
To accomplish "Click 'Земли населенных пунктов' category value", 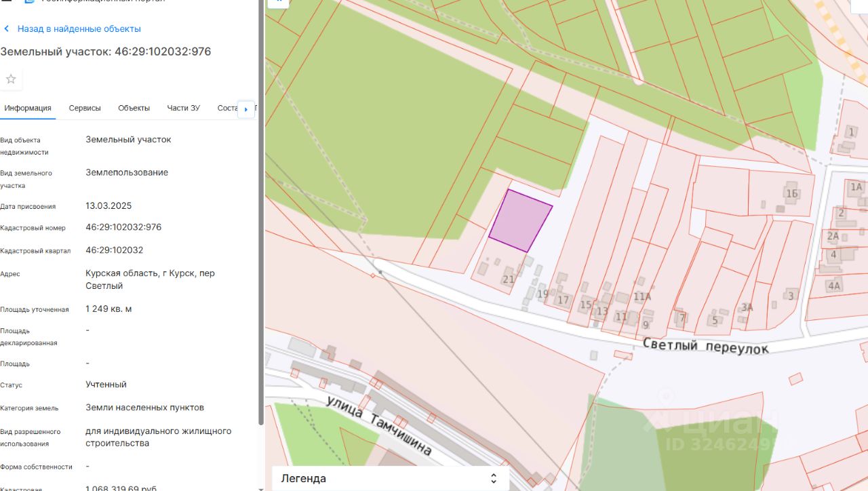I will (x=144, y=408).
